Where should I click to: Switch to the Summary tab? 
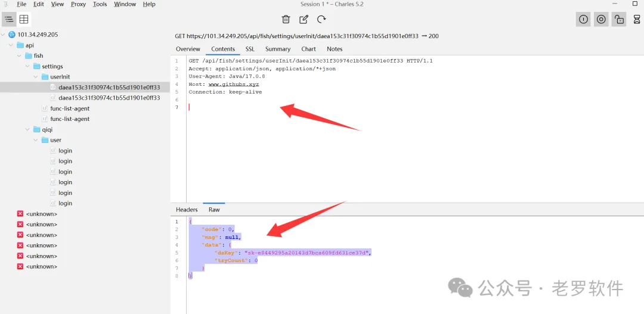click(x=278, y=49)
